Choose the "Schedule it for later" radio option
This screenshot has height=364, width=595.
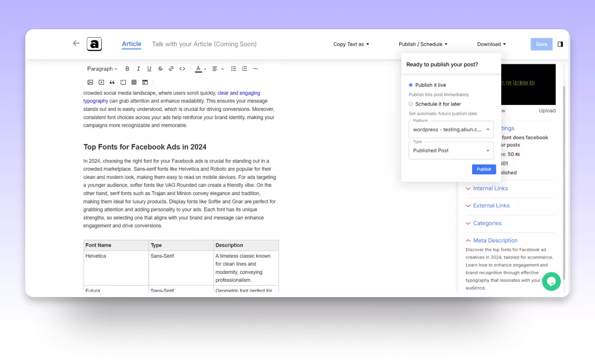(411, 104)
